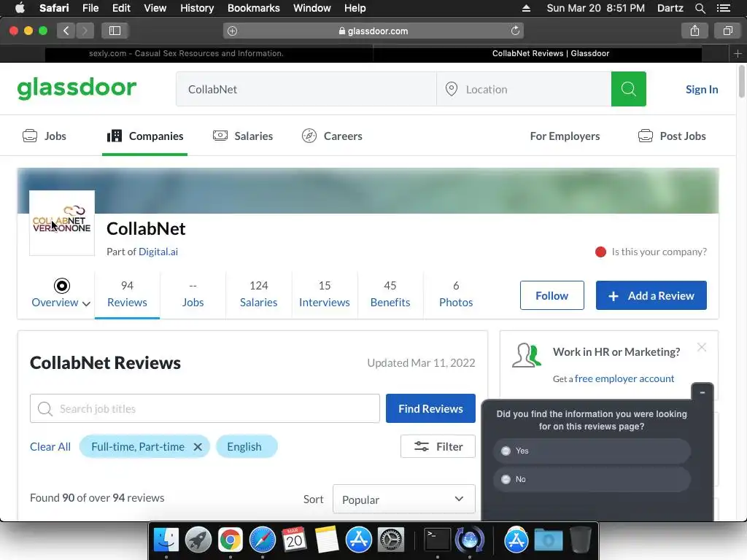Click Clear All filters link
This screenshot has width=747, height=560.
pos(50,447)
